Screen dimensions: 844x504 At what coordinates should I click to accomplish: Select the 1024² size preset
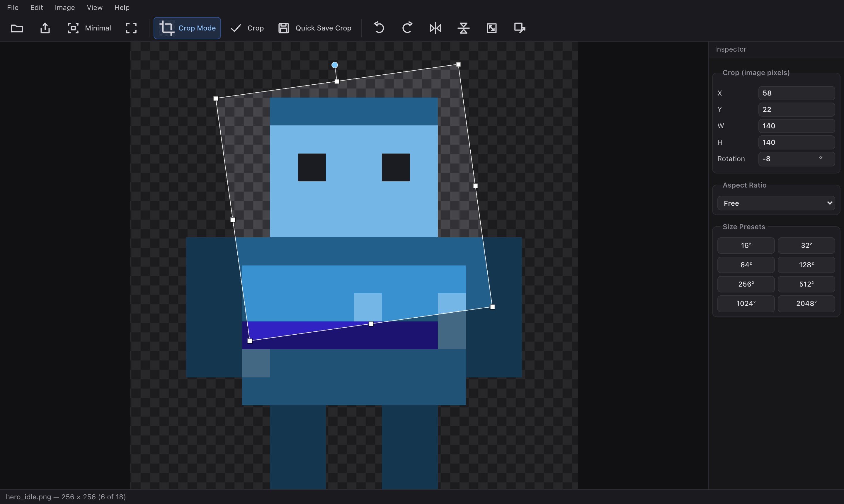746,303
